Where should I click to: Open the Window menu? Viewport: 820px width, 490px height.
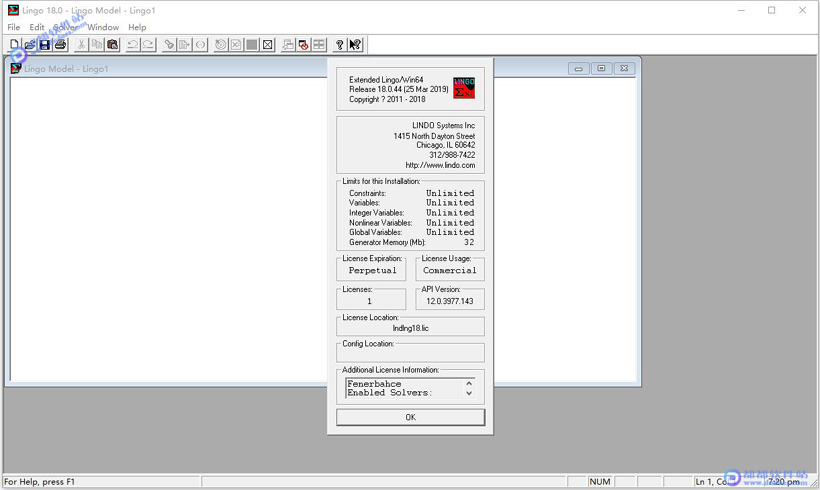tap(103, 27)
